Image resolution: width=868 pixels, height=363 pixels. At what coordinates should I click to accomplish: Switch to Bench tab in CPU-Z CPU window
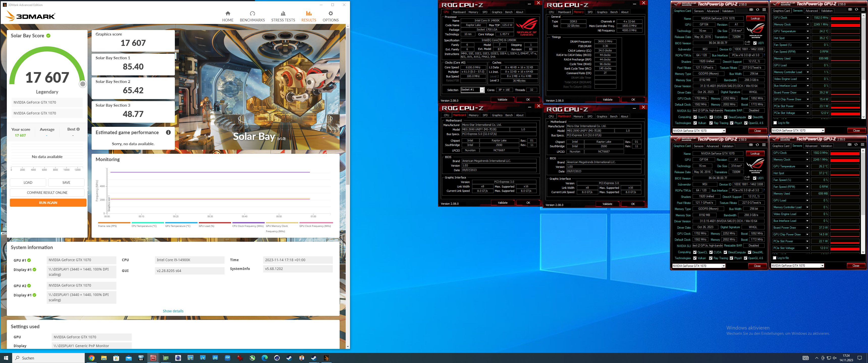click(x=508, y=12)
